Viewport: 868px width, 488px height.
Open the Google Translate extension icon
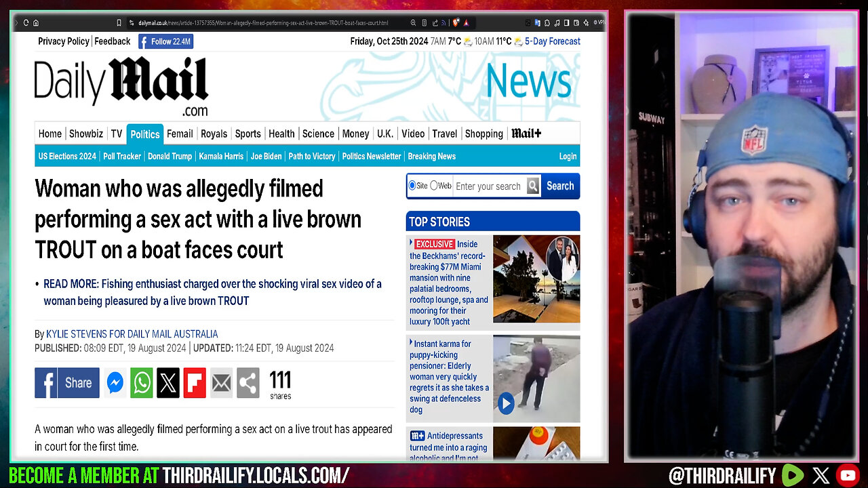(537, 22)
